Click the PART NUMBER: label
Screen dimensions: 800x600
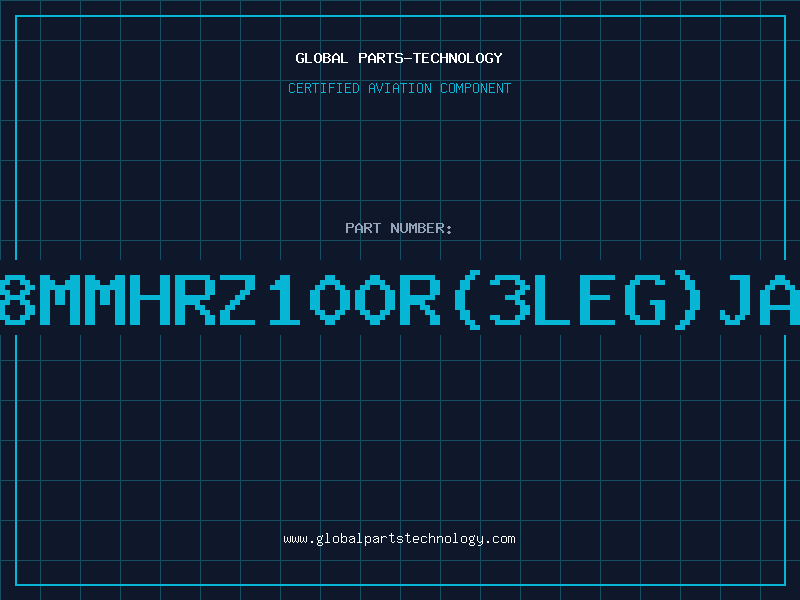(399, 228)
